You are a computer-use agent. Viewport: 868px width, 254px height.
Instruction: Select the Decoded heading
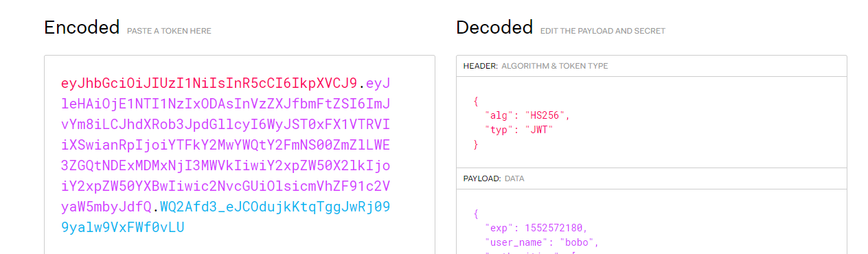tap(494, 27)
